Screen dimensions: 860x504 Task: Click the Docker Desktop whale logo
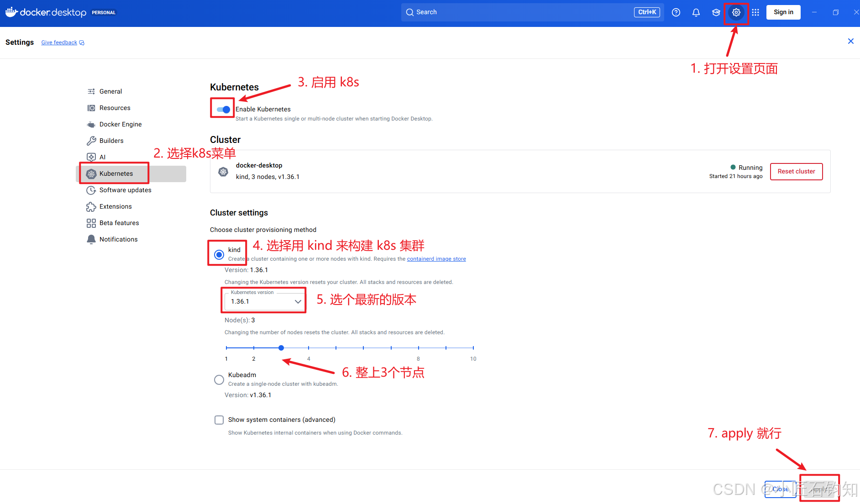[11, 12]
